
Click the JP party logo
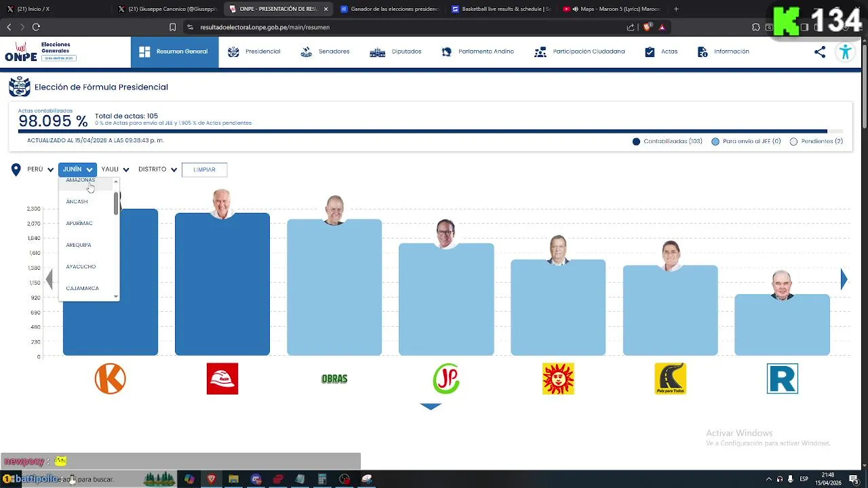click(x=446, y=378)
